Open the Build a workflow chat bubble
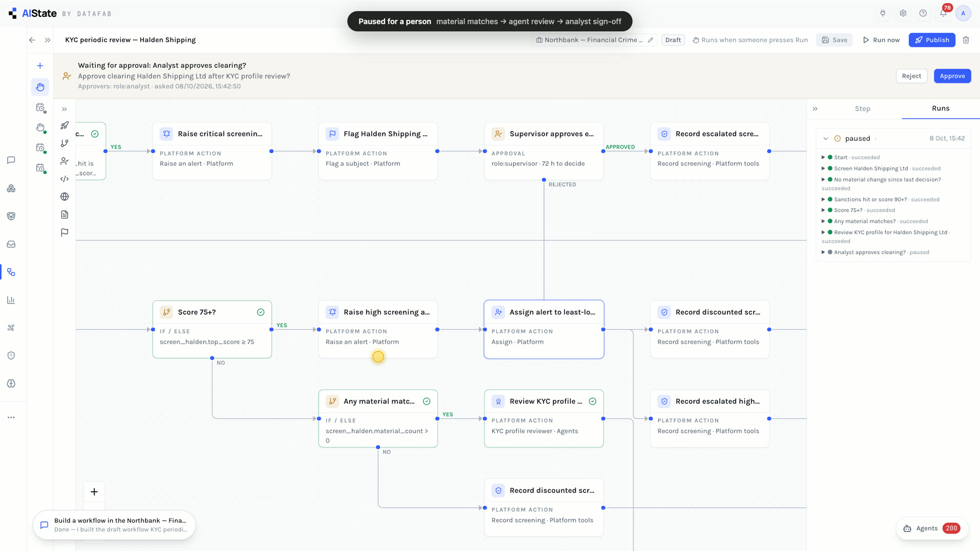The height and width of the screenshot is (551, 980). (114, 525)
